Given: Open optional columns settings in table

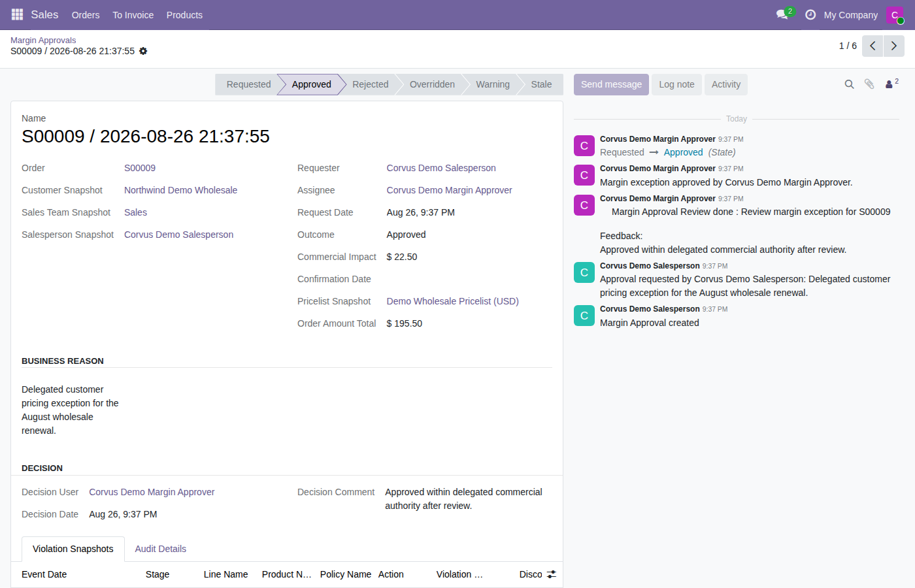Looking at the screenshot, I should [x=552, y=574].
